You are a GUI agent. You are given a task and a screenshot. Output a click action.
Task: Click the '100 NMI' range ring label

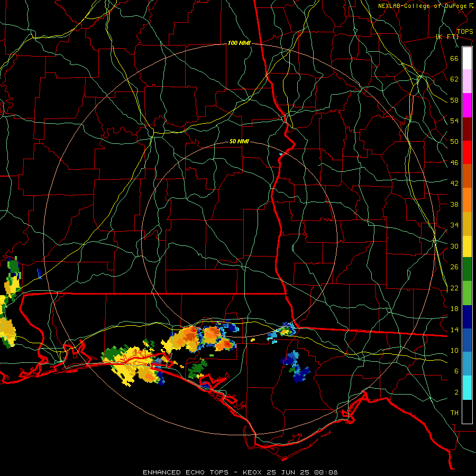pos(239,43)
